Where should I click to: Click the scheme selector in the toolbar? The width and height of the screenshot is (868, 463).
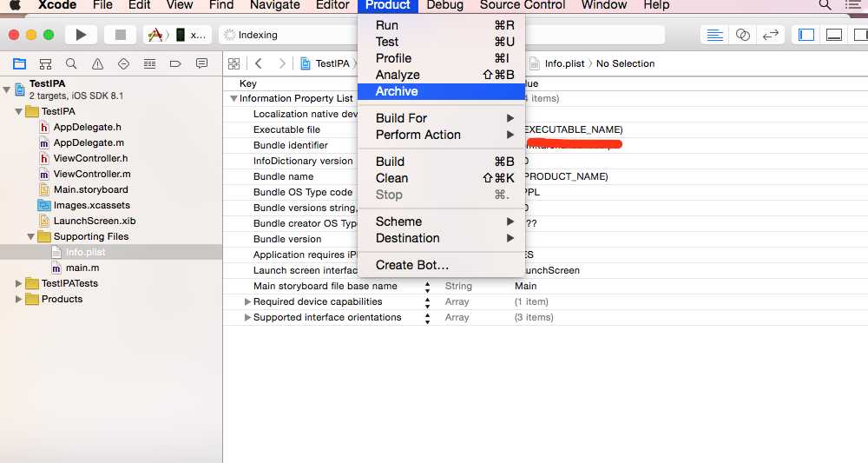177,35
